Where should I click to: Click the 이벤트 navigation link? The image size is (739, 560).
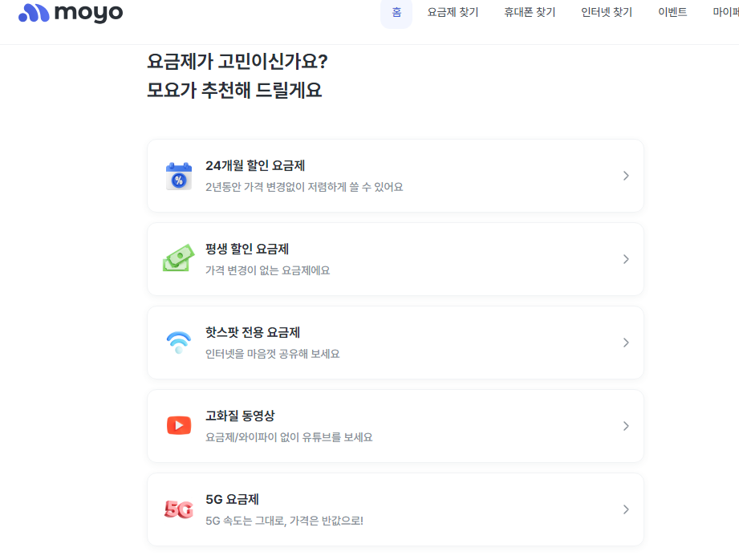click(x=672, y=12)
